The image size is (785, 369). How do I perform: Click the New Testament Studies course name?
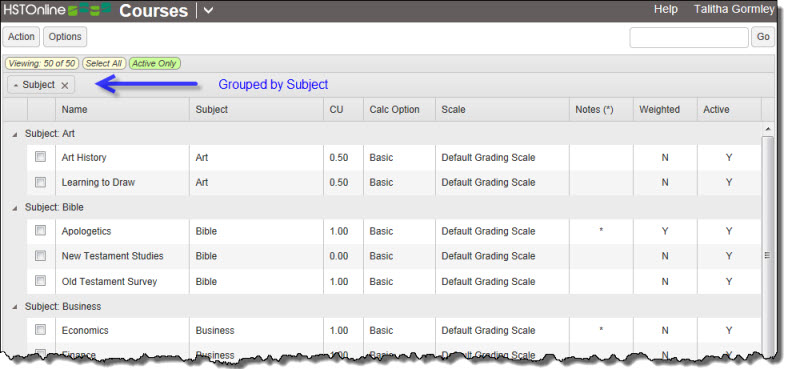pyautogui.click(x=113, y=256)
